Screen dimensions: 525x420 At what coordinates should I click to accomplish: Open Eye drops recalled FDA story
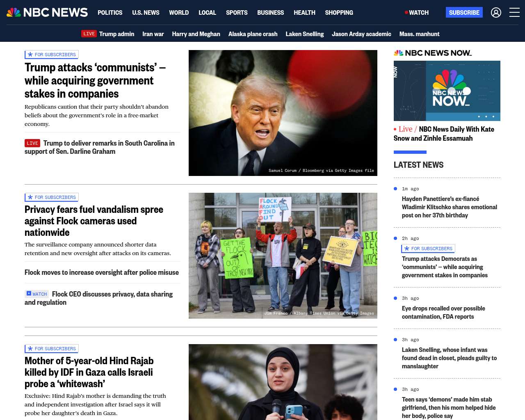(443, 313)
